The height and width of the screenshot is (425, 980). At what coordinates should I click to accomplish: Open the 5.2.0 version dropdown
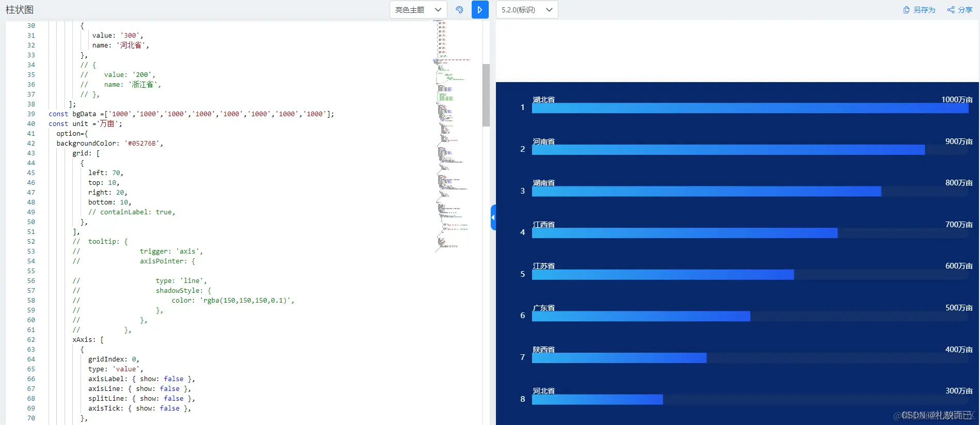pyautogui.click(x=527, y=10)
